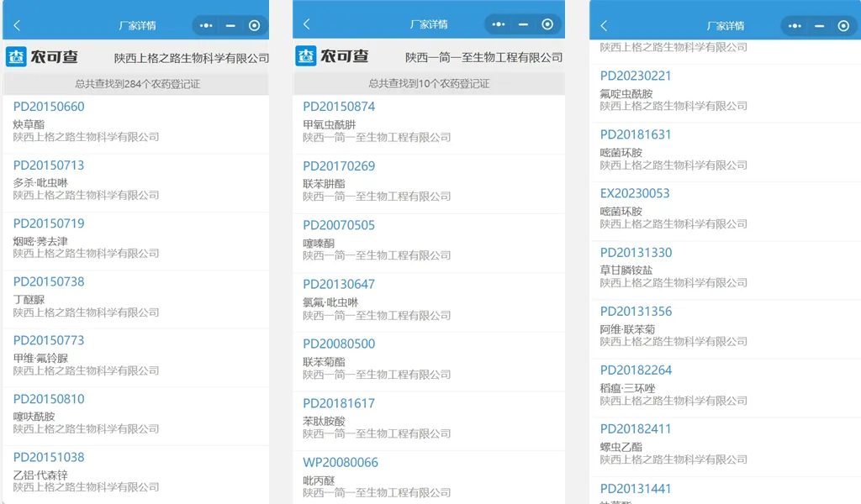861x504 pixels.
Task: Tap the 农可查 logo in the middle panel
Action: 331,56
